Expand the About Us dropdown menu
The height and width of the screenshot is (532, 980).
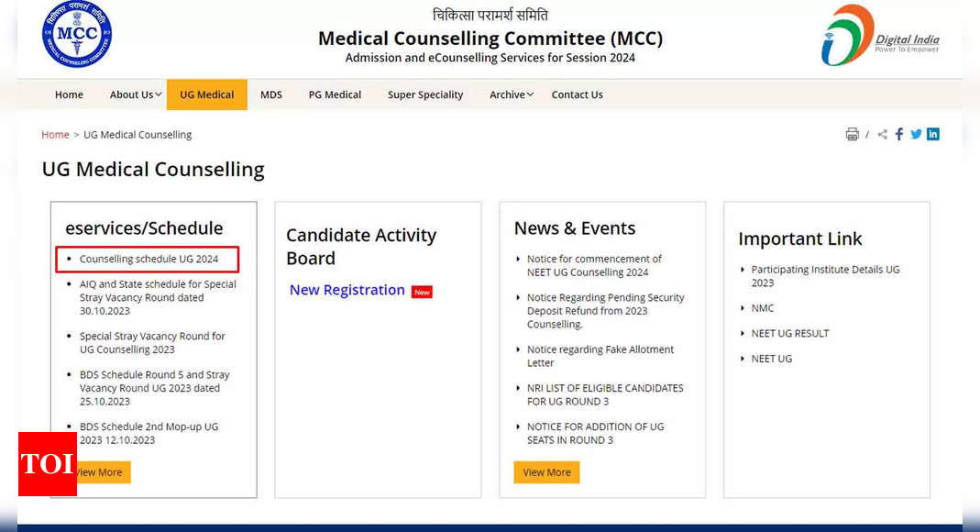point(136,94)
